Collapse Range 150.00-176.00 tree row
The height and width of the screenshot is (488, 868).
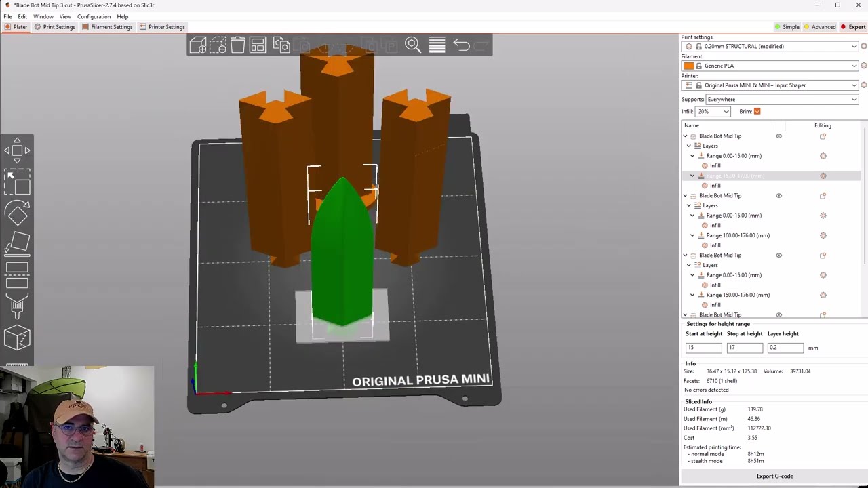692,295
